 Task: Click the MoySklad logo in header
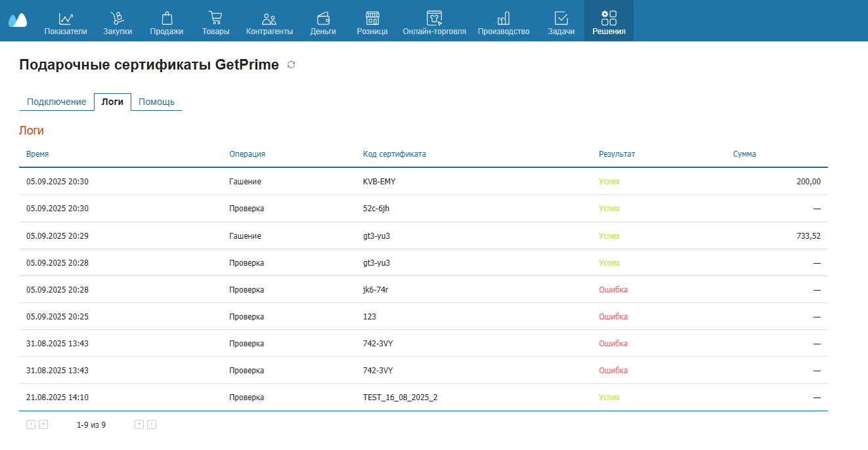tap(18, 20)
